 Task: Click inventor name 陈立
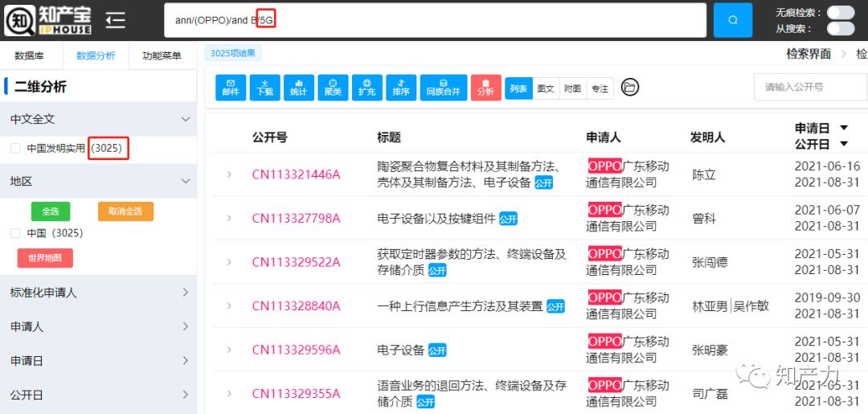pyautogui.click(x=704, y=175)
